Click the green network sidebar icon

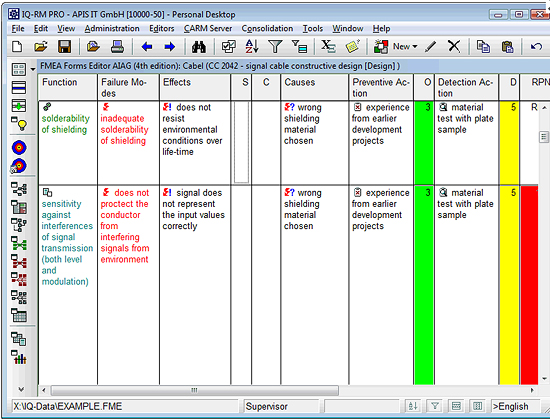coord(19,243)
